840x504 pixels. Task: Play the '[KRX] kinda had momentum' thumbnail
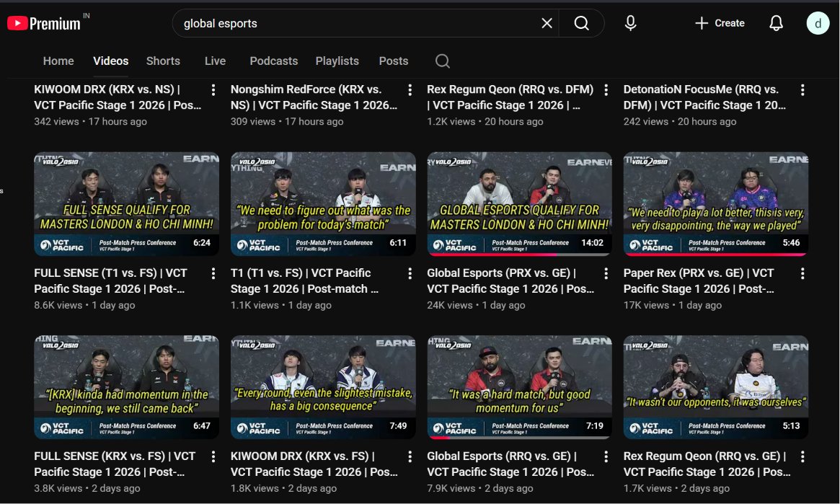point(126,387)
